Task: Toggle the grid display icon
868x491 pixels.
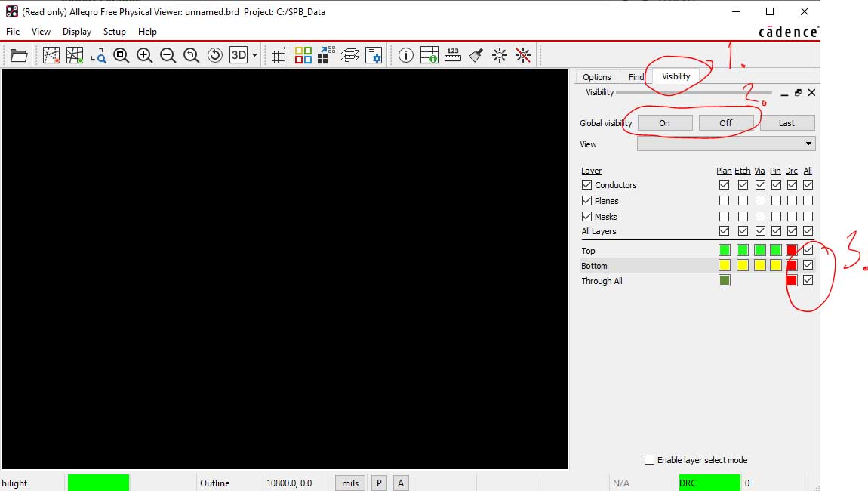Action: [279, 55]
